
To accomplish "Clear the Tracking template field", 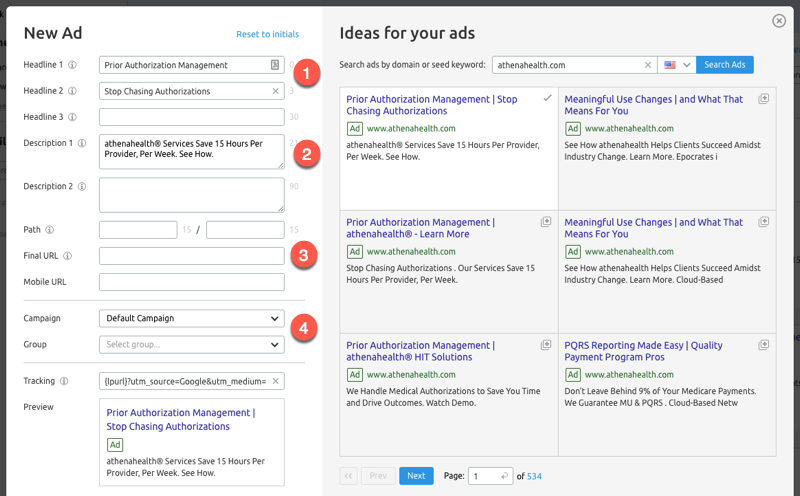I will click(276, 381).
